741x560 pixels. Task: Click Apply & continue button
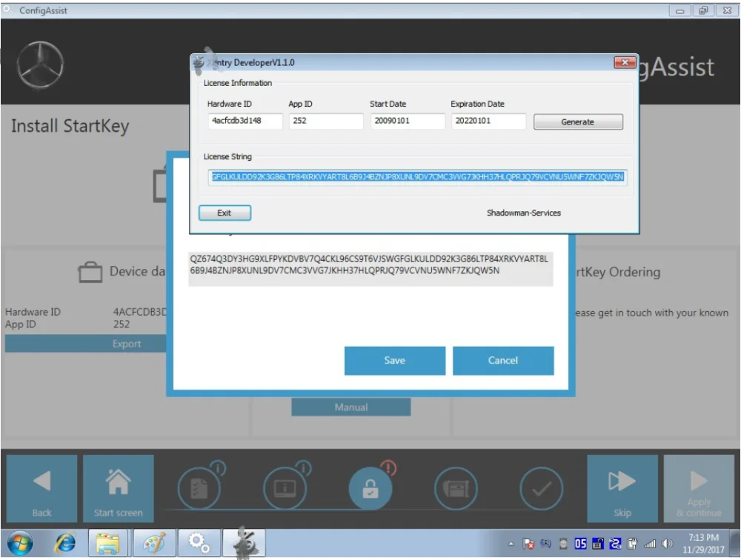click(x=699, y=488)
